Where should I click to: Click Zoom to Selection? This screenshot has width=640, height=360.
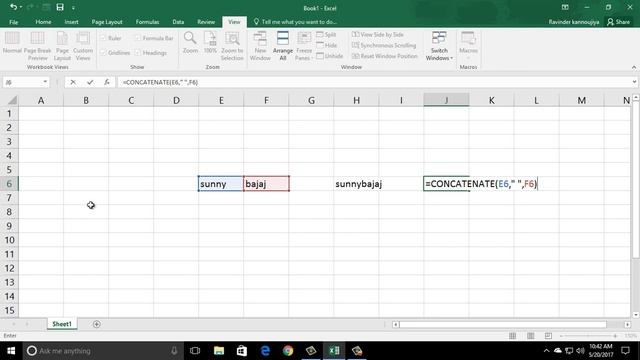[232, 46]
